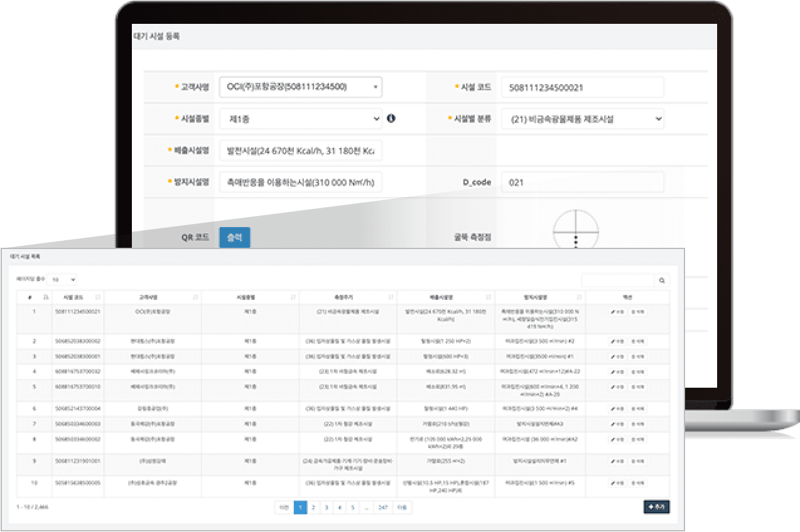Edit the row with code 506811231901001

coord(617,461)
